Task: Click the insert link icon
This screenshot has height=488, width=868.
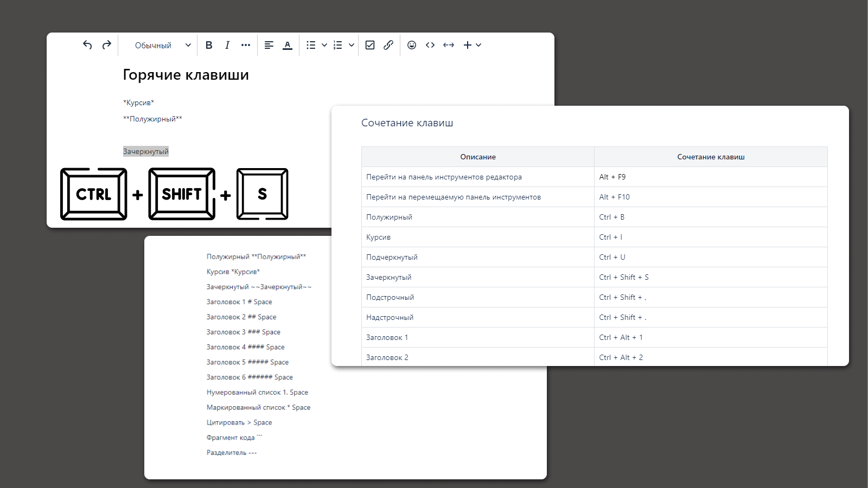Action: tap(388, 46)
